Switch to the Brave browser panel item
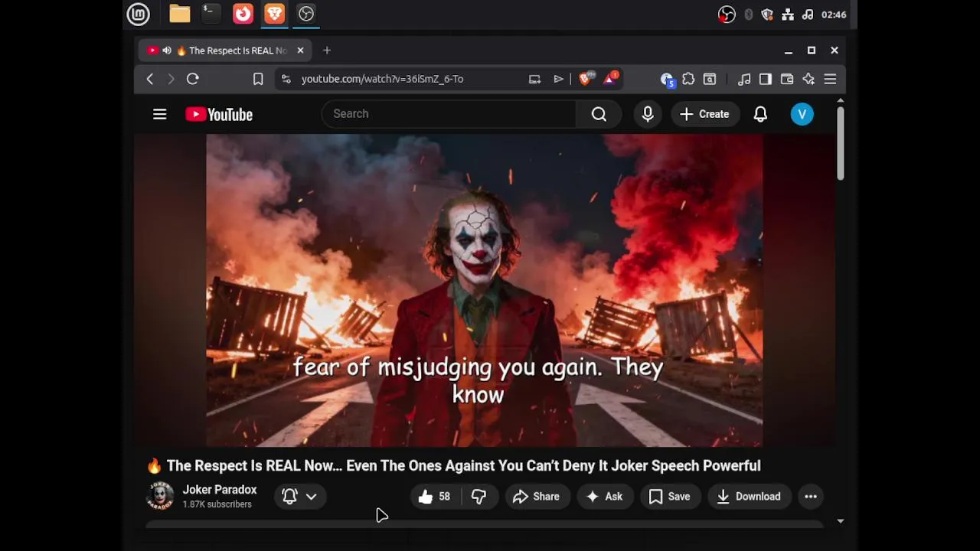This screenshot has height=551, width=980. click(274, 14)
